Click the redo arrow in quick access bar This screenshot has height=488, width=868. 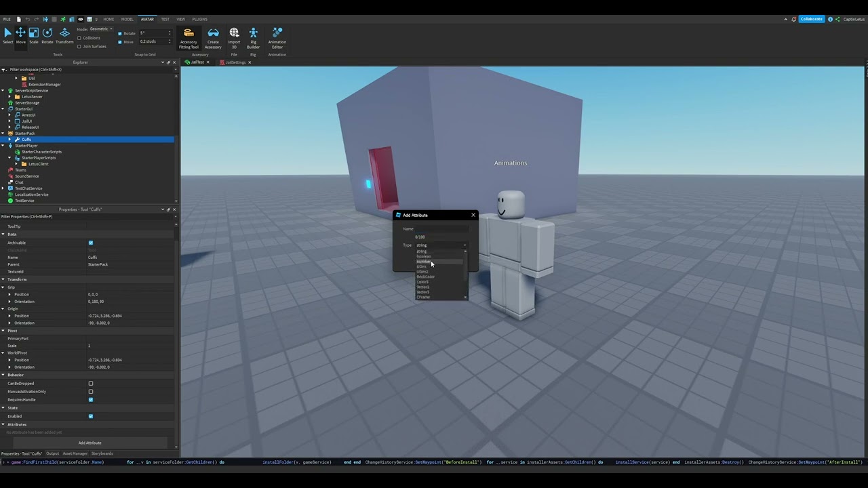pos(37,19)
